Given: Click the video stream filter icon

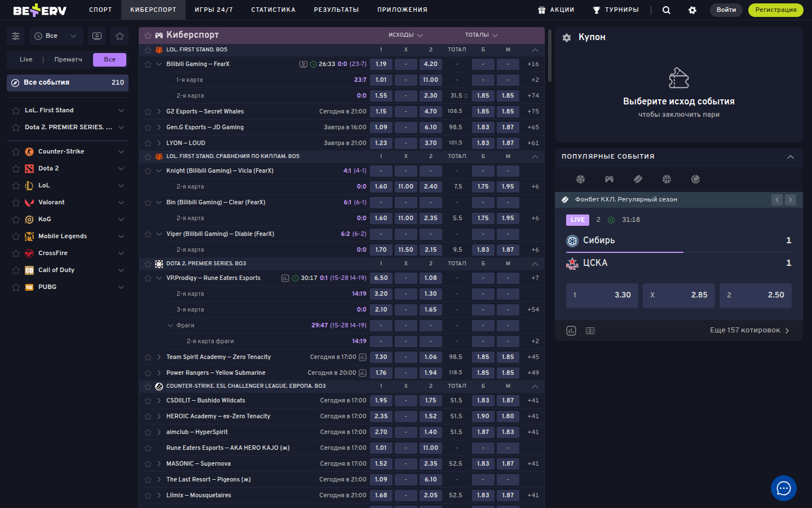Looking at the screenshot, I should coord(97,36).
